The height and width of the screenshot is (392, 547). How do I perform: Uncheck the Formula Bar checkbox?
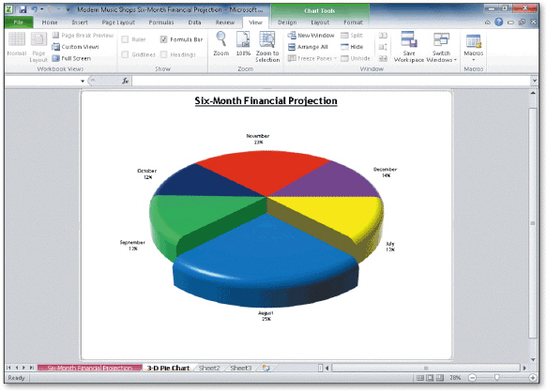point(163,39)
